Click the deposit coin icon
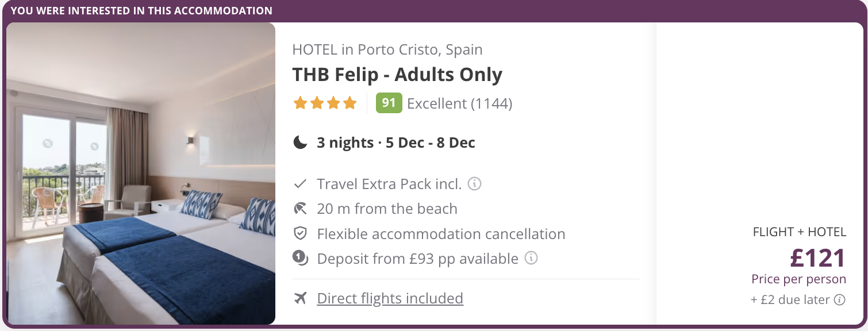This screenshot has width=868, height=331. 300,259
